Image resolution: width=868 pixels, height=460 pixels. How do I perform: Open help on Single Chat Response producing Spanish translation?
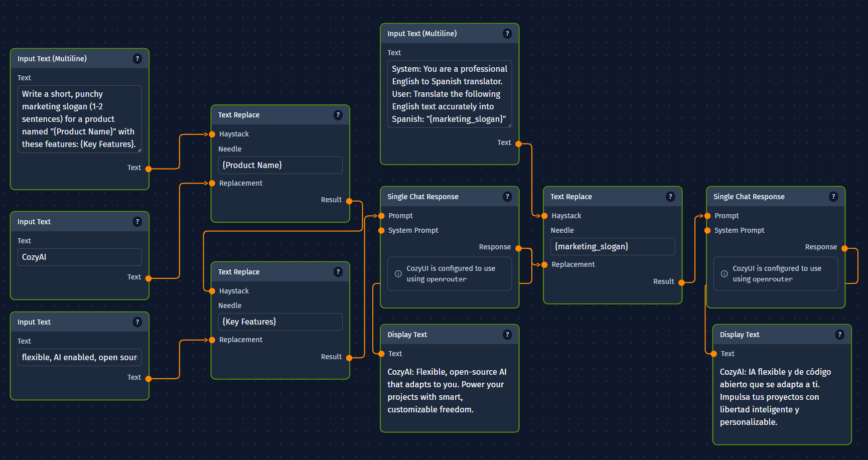833,197
